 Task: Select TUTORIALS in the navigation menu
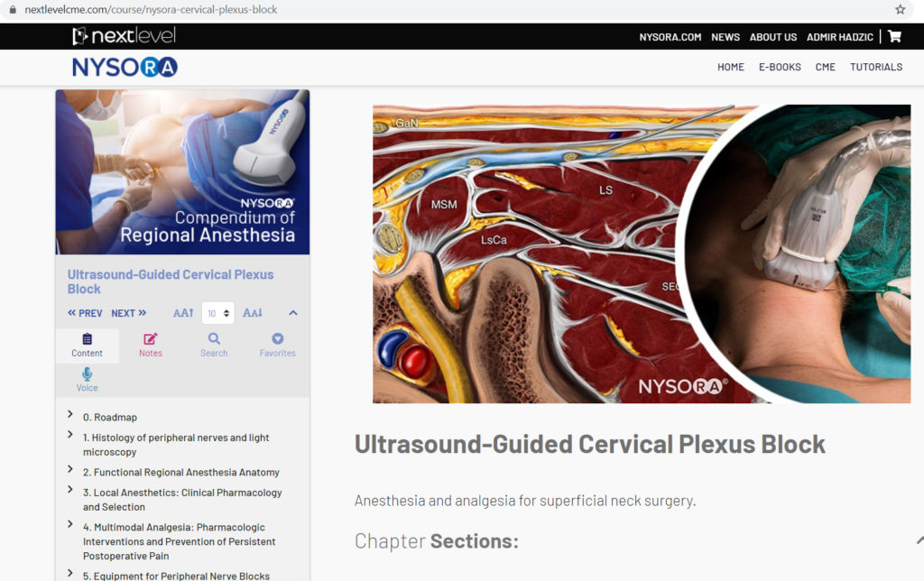[875, 67]
